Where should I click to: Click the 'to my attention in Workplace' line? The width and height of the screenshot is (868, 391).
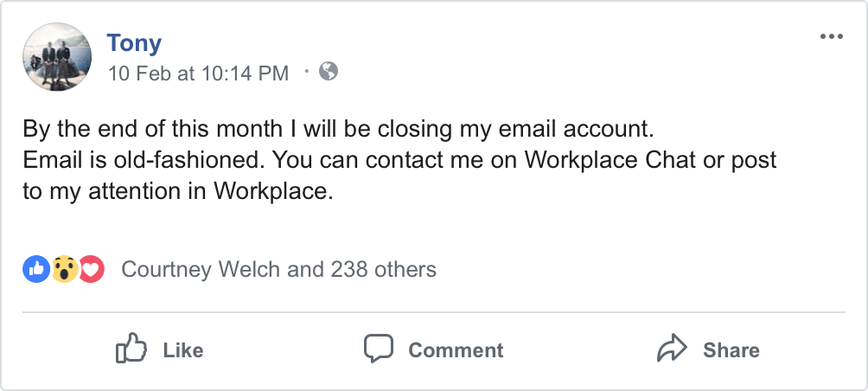click(177, 191)
